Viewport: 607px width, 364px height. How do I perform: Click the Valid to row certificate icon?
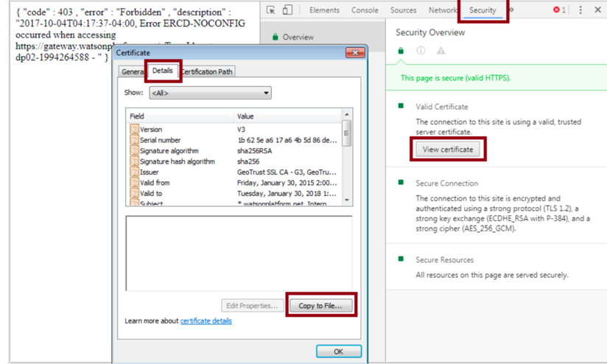click(x=134, y=193)
